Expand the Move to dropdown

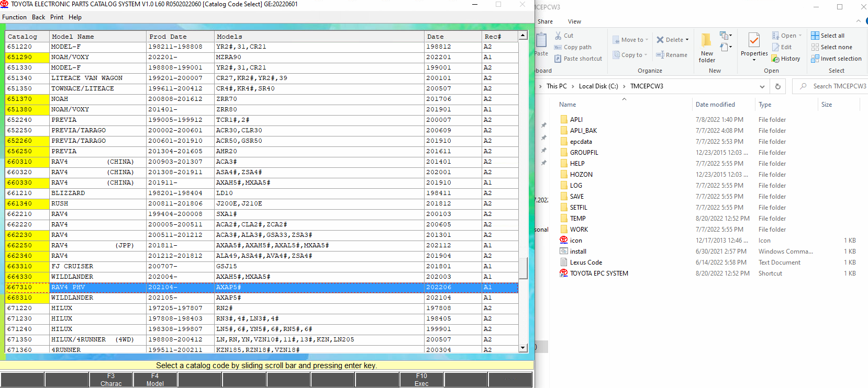pos(647,40)
